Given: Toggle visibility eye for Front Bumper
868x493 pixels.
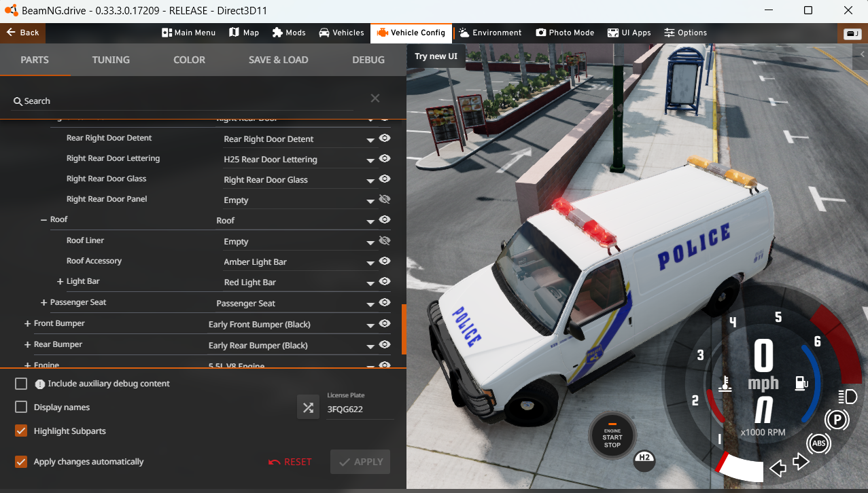Looking at the screenshot, I should pyautogui.click(x=385, y=323).
